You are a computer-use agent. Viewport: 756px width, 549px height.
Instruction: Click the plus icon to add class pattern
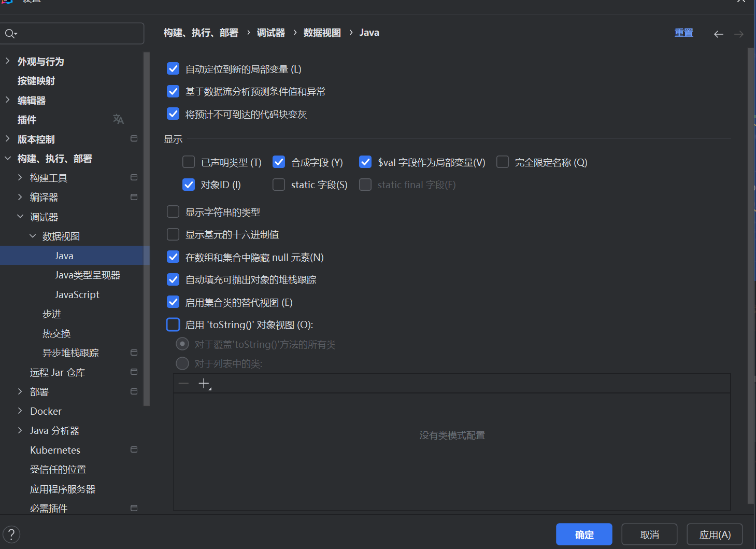pyautogui.click(x=204, y=384)
